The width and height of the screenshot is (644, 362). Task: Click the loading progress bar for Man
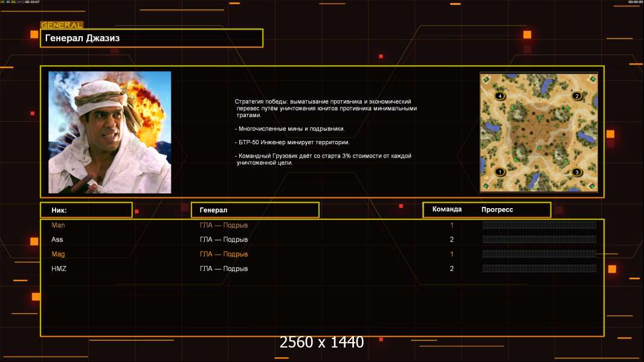click(539, 224)
